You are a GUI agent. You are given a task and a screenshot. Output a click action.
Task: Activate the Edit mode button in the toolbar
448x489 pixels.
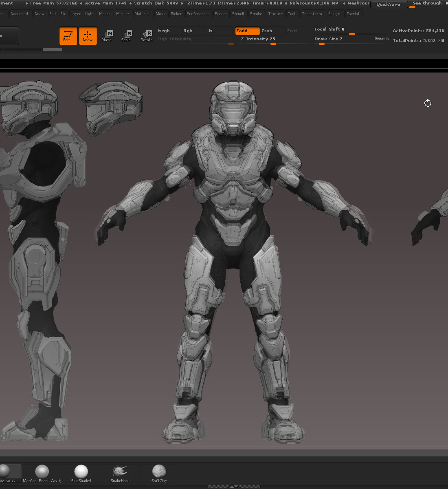click(x=68, y=36)
